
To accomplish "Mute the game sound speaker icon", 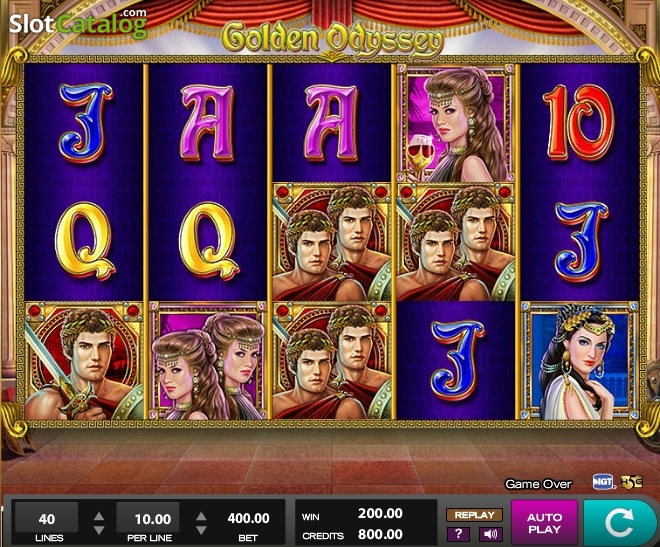I will pos(490,534).
